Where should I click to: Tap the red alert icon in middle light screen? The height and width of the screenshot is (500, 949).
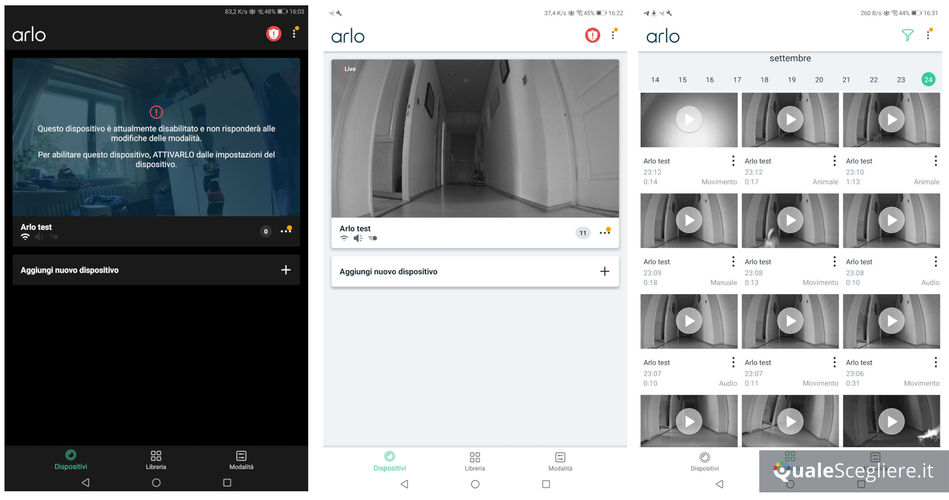tap(592, 35)
